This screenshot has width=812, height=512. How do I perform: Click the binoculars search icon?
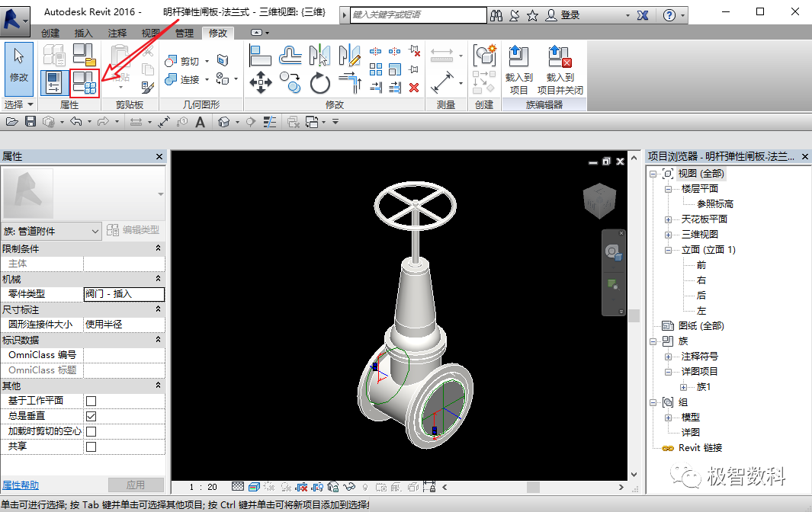(496, 15)
